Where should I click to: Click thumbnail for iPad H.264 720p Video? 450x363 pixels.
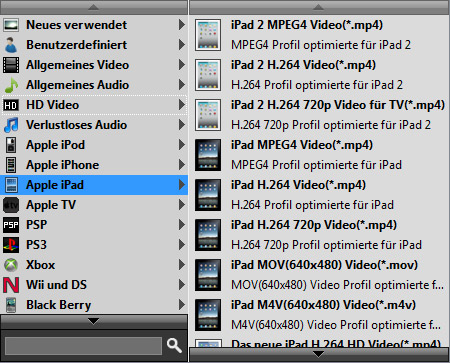[x=208, y=235]
